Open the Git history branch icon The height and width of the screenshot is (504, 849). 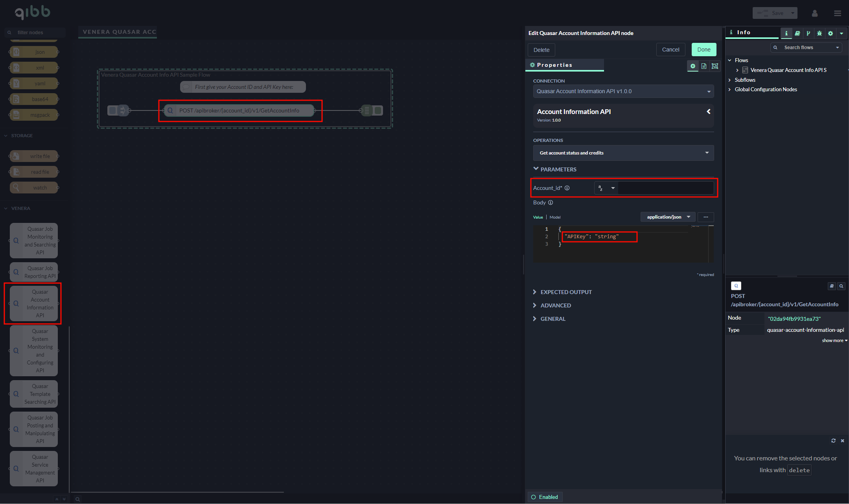[x=808, y=33]
